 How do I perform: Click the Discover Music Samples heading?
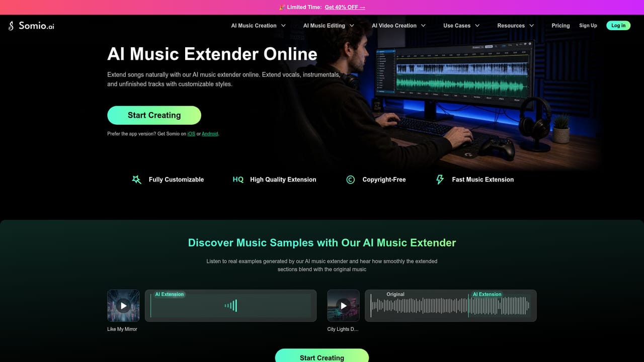pos(322,242)
